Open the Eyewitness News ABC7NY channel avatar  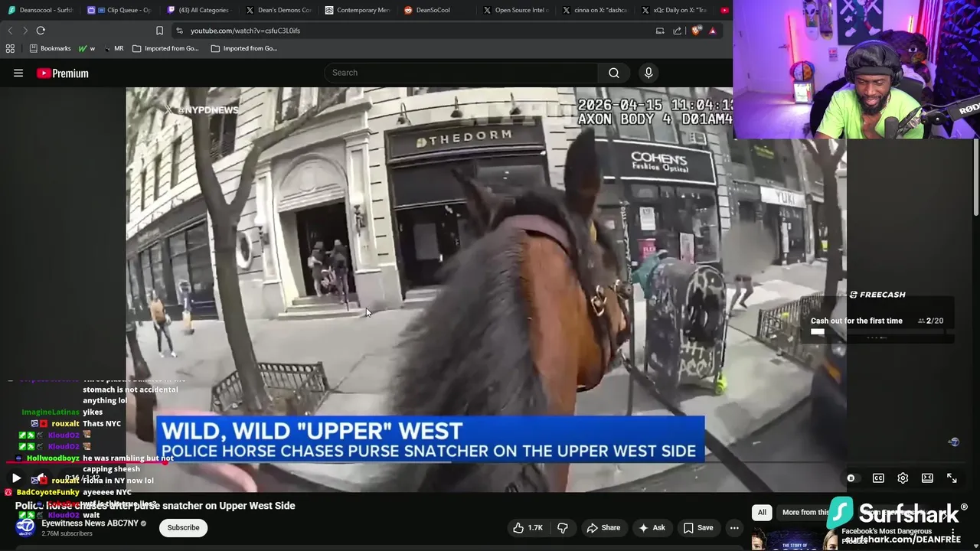[25, 527]
